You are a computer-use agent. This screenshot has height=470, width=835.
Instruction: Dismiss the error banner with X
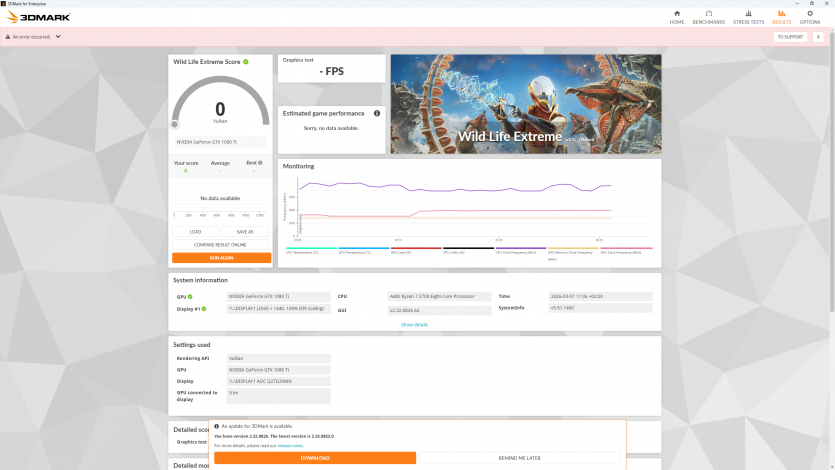[818, 37]
